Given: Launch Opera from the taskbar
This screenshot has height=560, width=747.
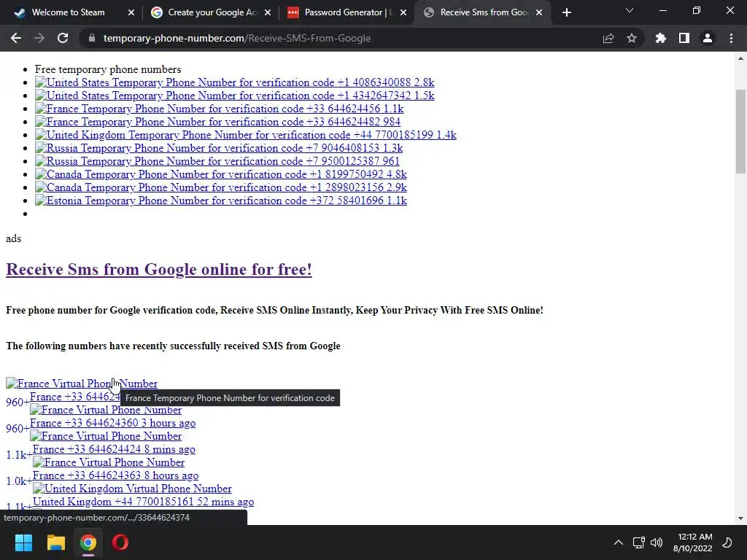Looking at the screenshot, I should pos(120,542).
